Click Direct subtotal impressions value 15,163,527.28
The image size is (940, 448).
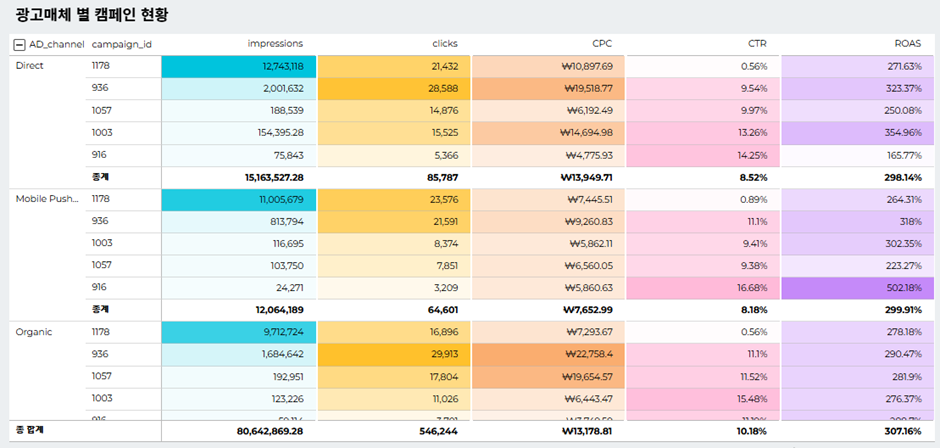260,177
